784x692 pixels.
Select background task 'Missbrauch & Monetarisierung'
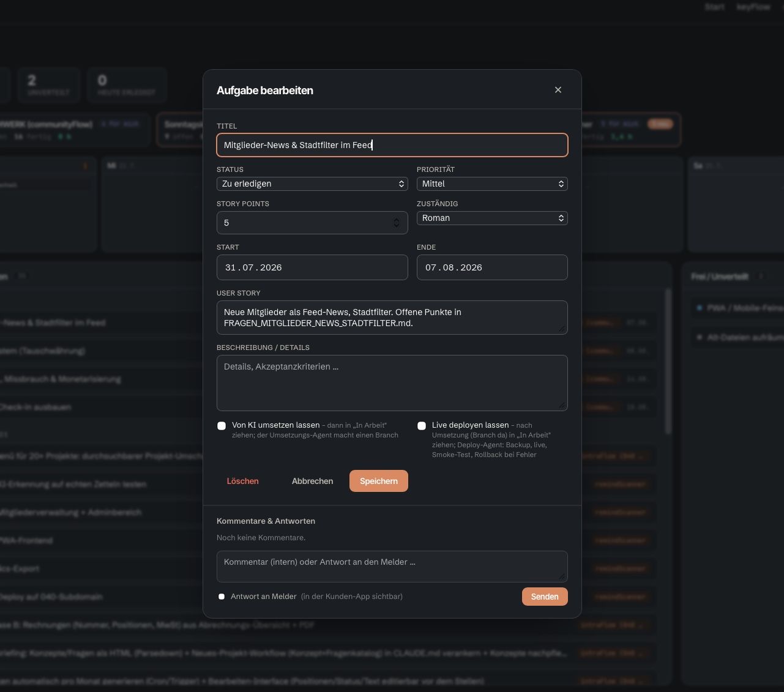tap(62, 379)
